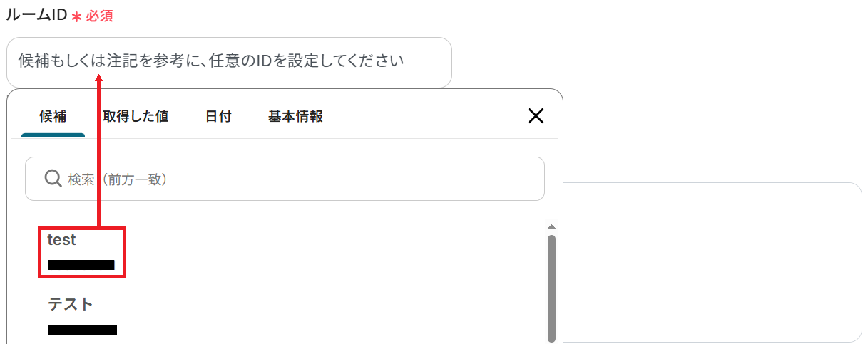
Task: Click the magnifier search icon
Action: click(53, 178)
